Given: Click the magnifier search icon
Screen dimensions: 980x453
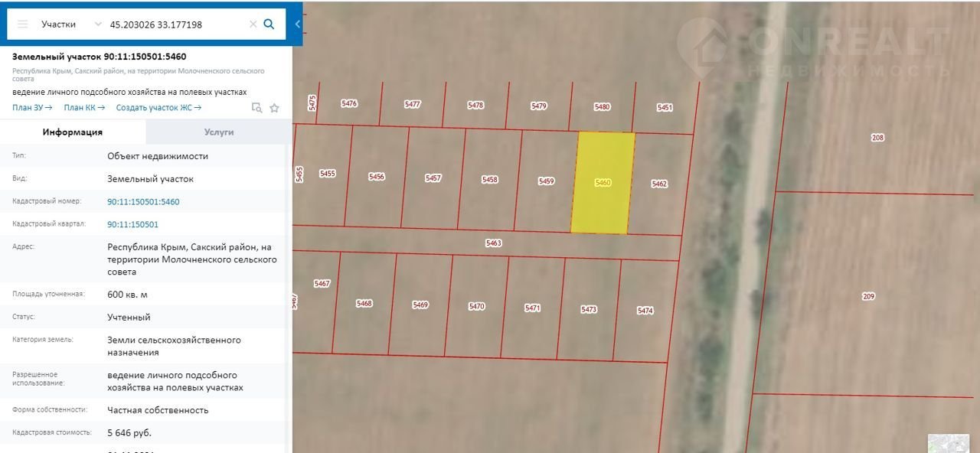Looking at the screenshot, I should point(269,24).
